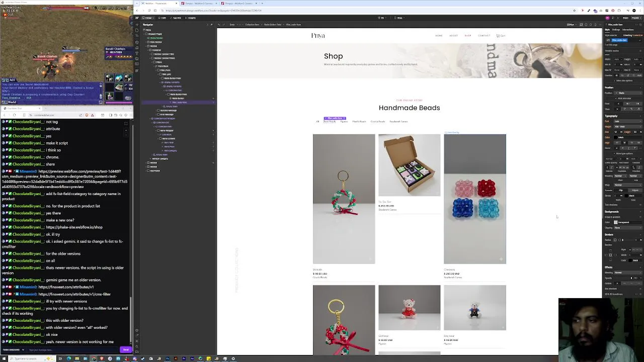The width and height of the screenshot is (644, 362).
Task: Set text align to justify
Action: [639, 143]
